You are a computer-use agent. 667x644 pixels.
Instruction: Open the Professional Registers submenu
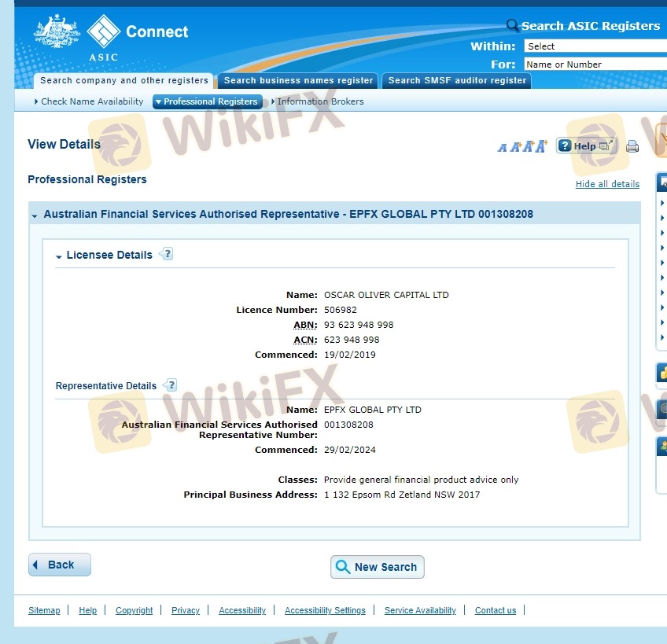(206, 101)
